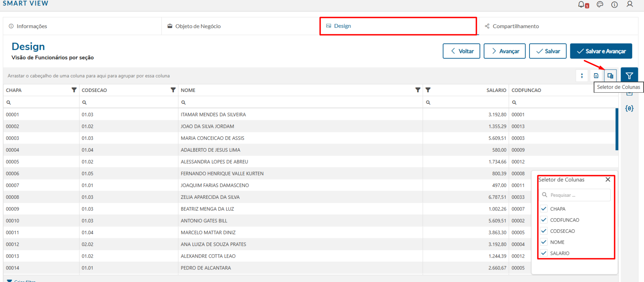Image resolution: width=644 pixels, height=282 pixels.
Task: Click the salary value 3.863,30
Action: pyautogui.click(x=497, y=232)
